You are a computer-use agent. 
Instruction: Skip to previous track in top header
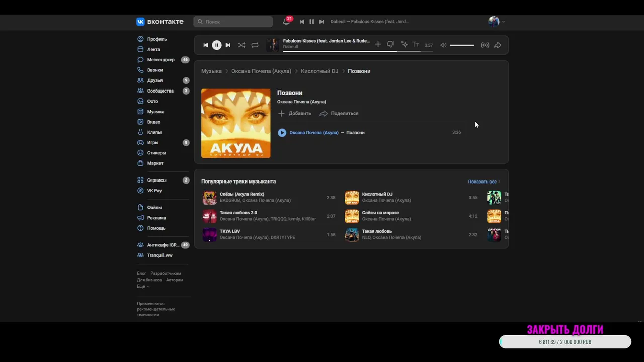[302, 22]
